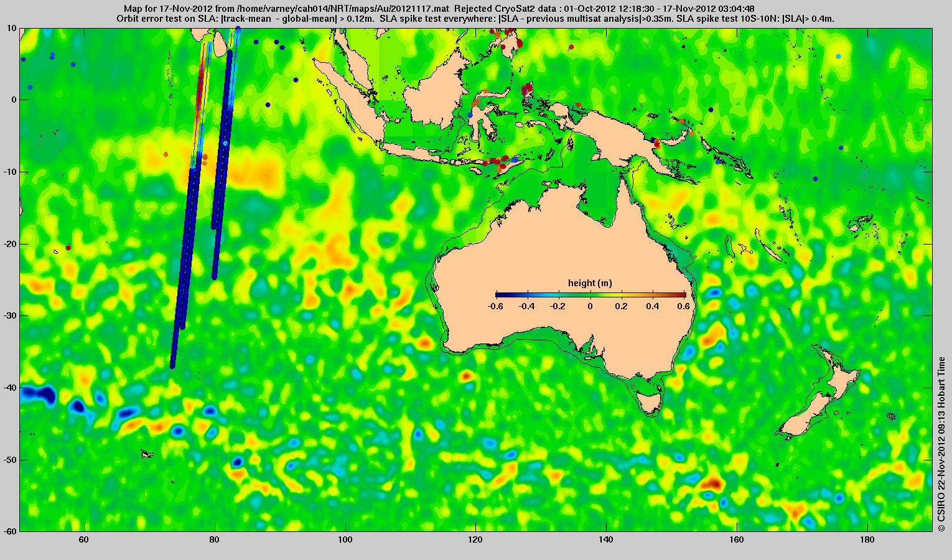This screenshot has height=560, width=952.
Task: Click longitude axis label 160
Action: tap(736, 539)
